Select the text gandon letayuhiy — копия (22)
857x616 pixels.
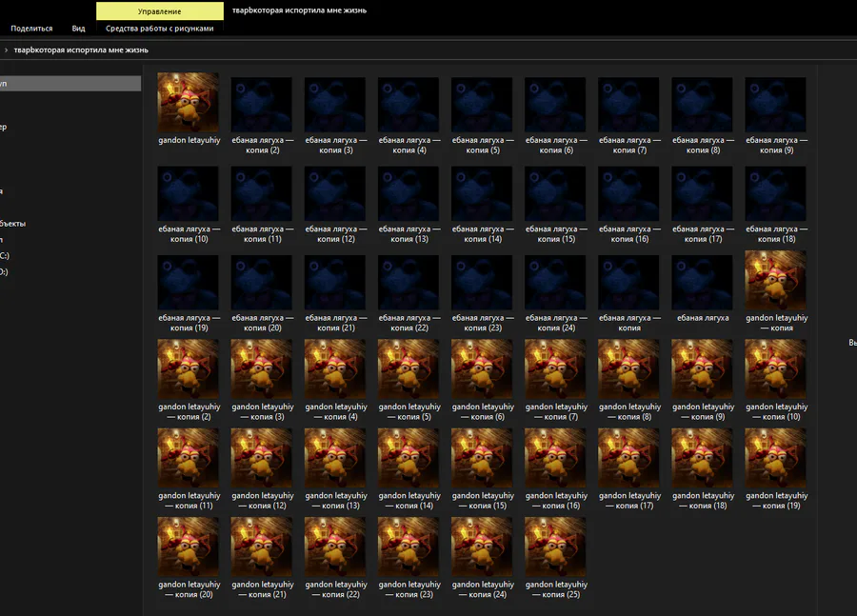(x=336, y=589)
